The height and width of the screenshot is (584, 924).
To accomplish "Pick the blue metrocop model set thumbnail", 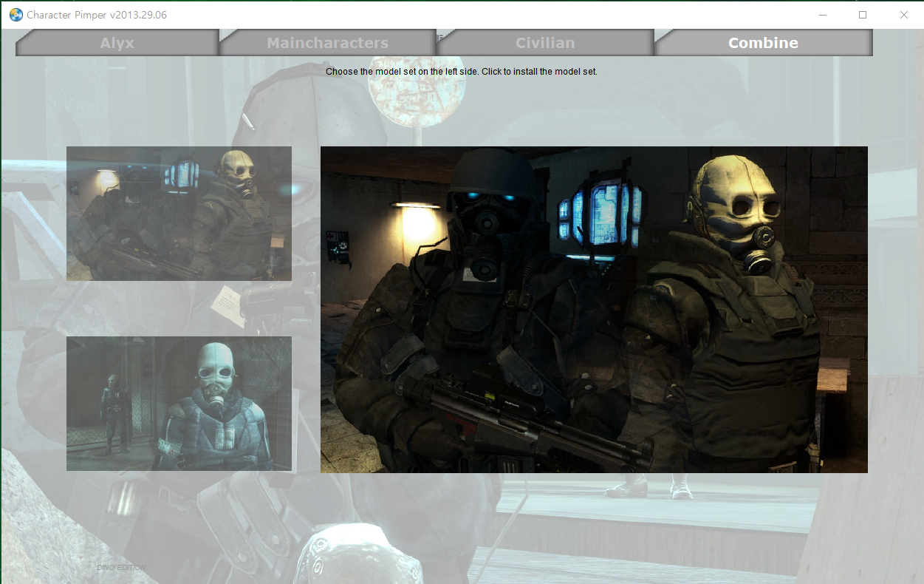I will [x=179, y=404].
